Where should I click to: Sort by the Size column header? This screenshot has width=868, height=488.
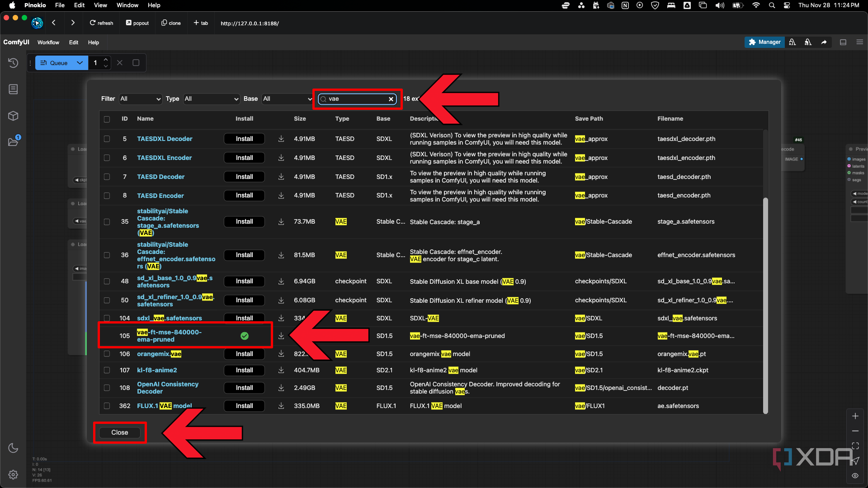pyautogui.click(x=300, y=119)
